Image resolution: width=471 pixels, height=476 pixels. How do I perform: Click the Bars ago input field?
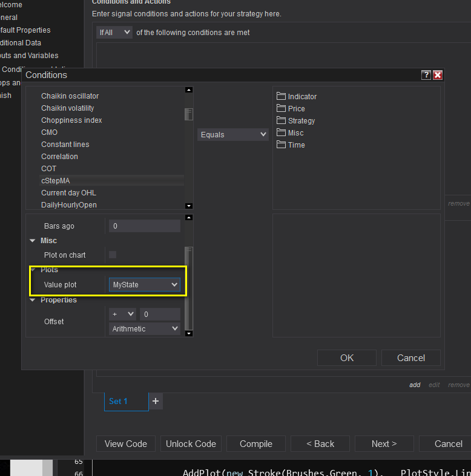[x=145, y=226]
